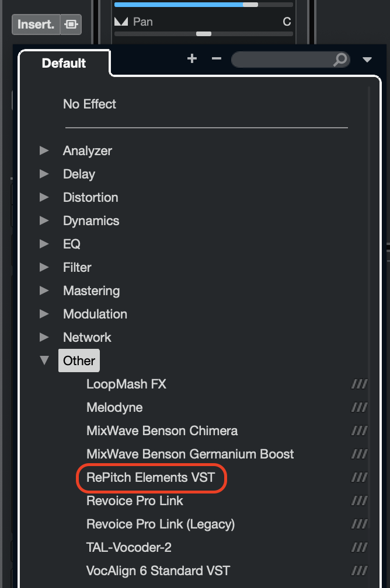
Task: Select VocAlign 6 Standard VST
Action: click(158, 571)
